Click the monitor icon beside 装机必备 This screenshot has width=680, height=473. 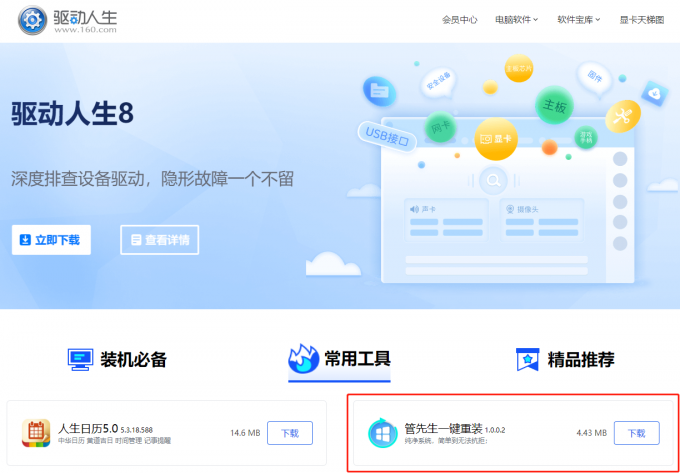point(80,360)
